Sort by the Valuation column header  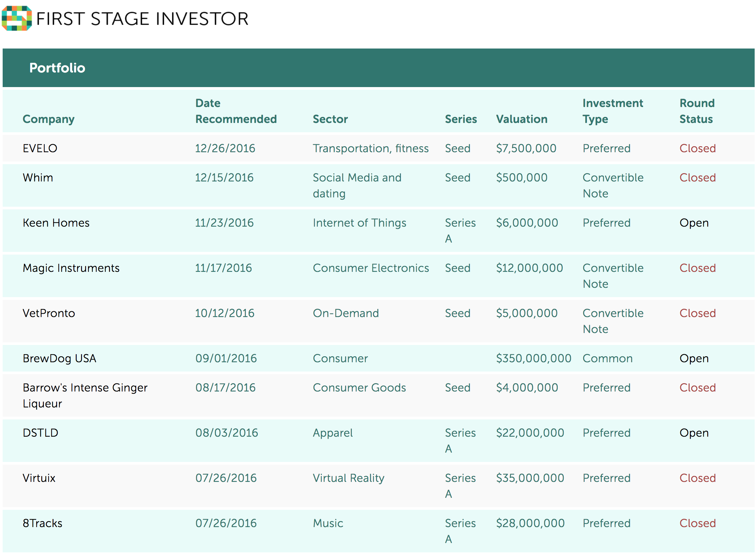522,119
